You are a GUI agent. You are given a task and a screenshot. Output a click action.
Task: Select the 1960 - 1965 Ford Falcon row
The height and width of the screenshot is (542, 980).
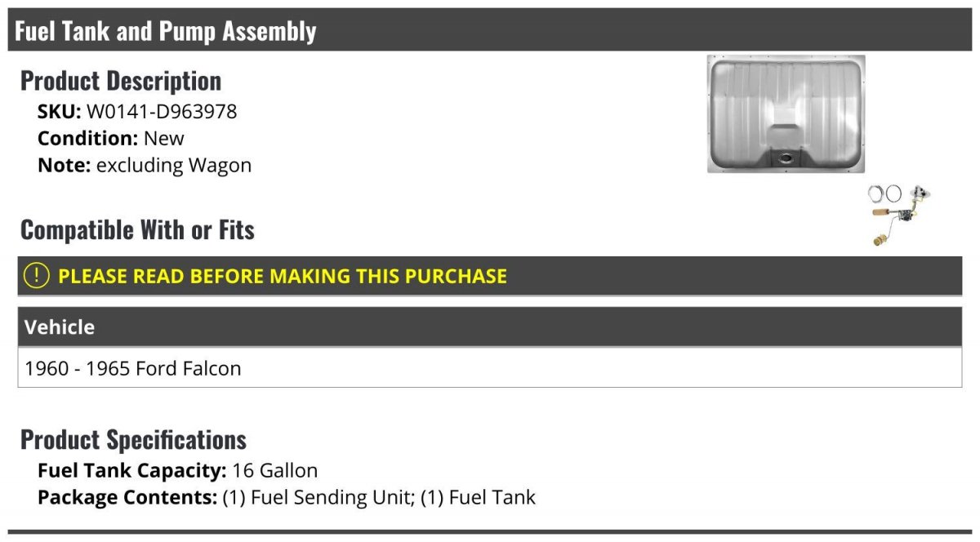(490, 368)
